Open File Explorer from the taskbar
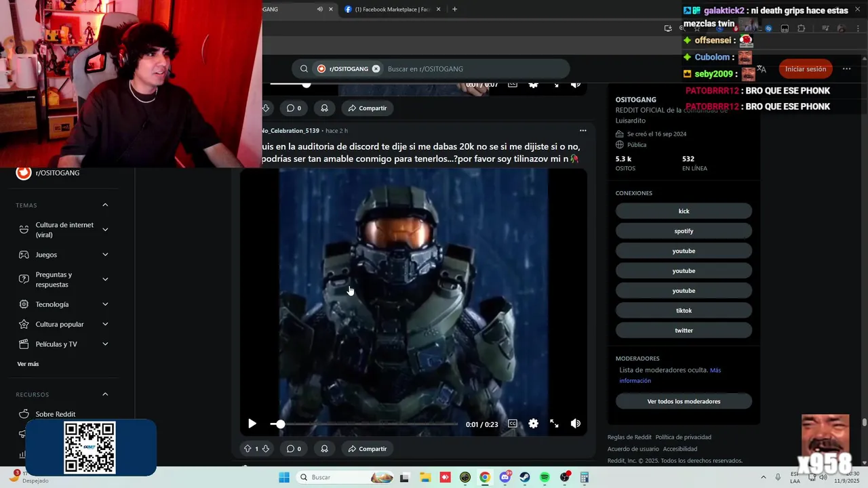Image resolution: width=868 pixels, height=488 pixels. [425, 477]
